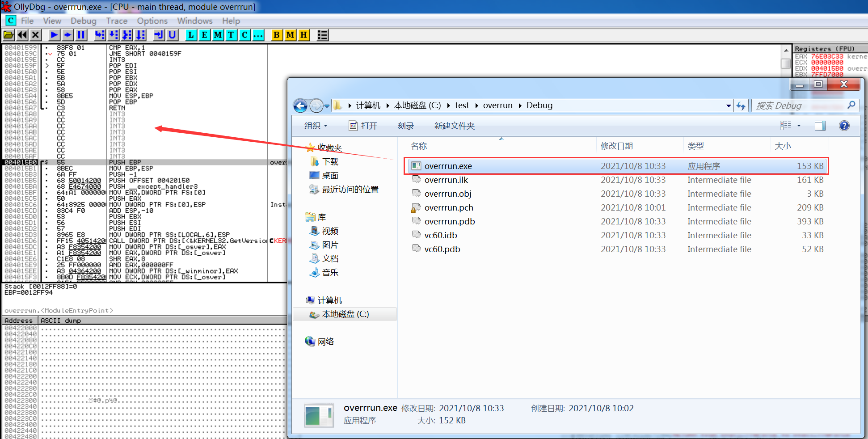The height and width of the screenshot is (439, 868).
Task: Restart the program with the rewind icon
Action: click(x=22, y=35)
